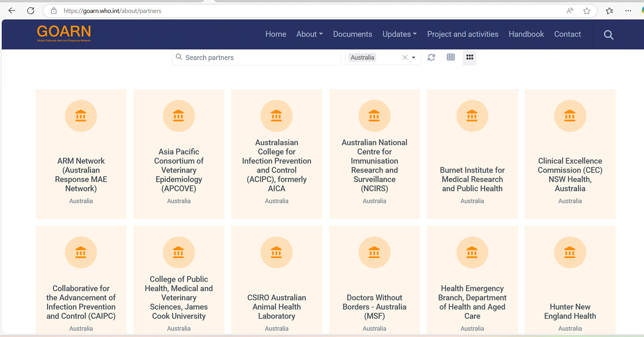Open country filter dropdown arrow
This screenshot has width=644, height=337.
[414, 57]
